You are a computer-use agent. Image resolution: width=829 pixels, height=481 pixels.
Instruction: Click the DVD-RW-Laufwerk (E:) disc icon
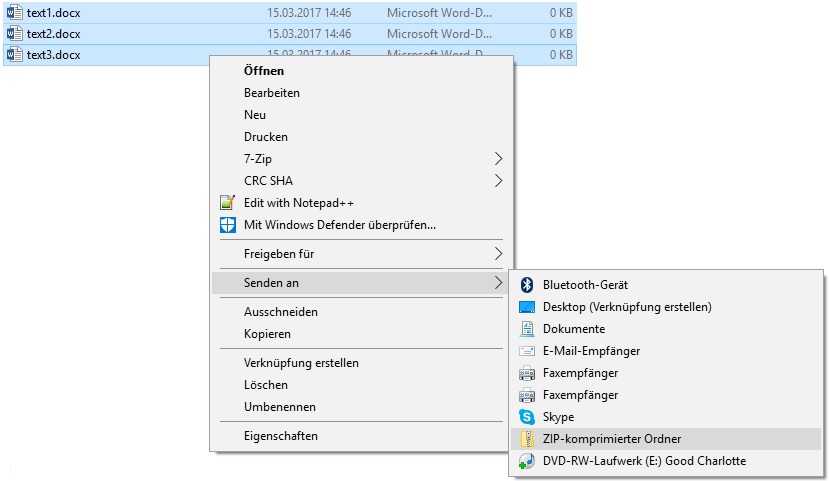(527, 461)
